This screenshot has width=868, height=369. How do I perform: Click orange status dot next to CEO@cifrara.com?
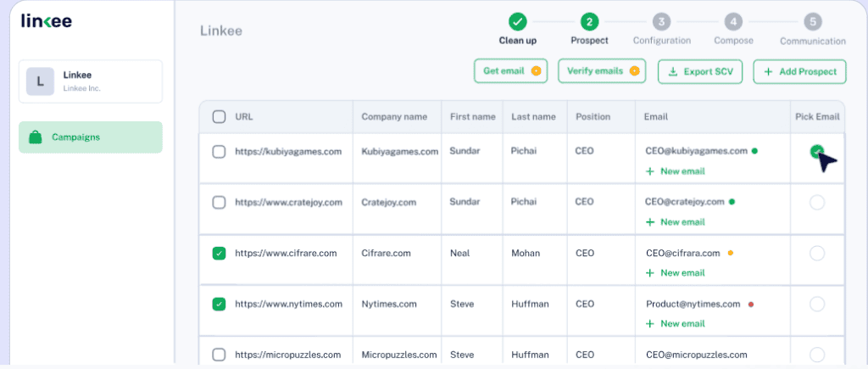pos(730,253)
